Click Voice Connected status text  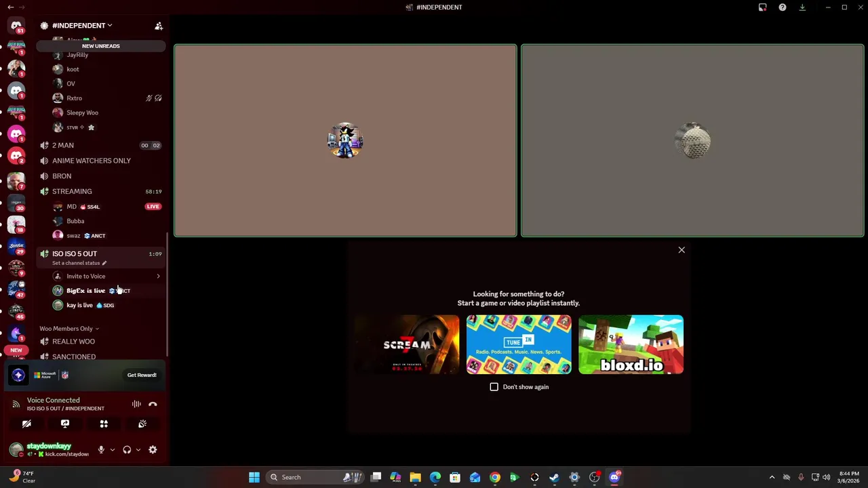[53, 401]
